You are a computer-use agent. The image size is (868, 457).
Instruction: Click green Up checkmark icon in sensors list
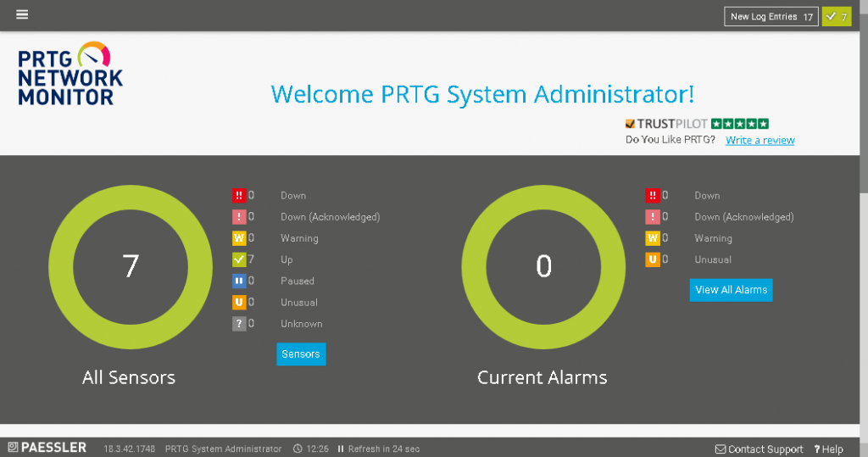pyautogui.click(x=238, y=259)
